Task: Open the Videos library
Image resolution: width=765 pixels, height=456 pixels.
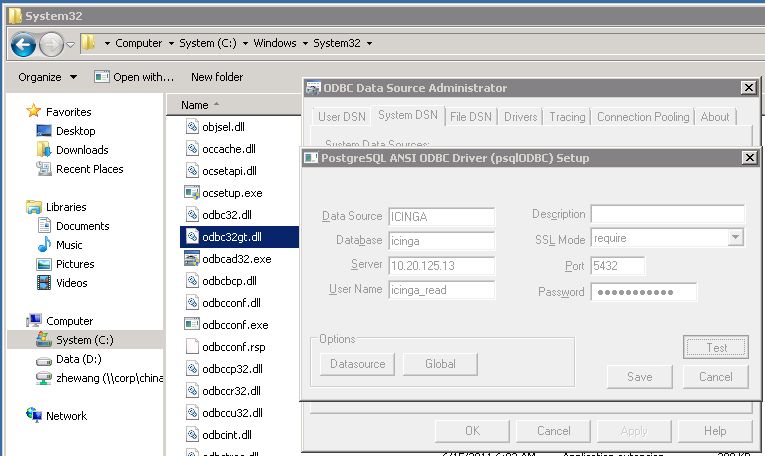Action: pos(44,283)
